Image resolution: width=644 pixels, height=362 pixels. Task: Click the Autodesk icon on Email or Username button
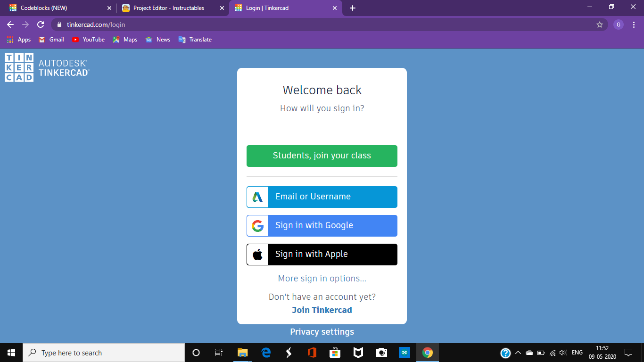tap(257, 197)
